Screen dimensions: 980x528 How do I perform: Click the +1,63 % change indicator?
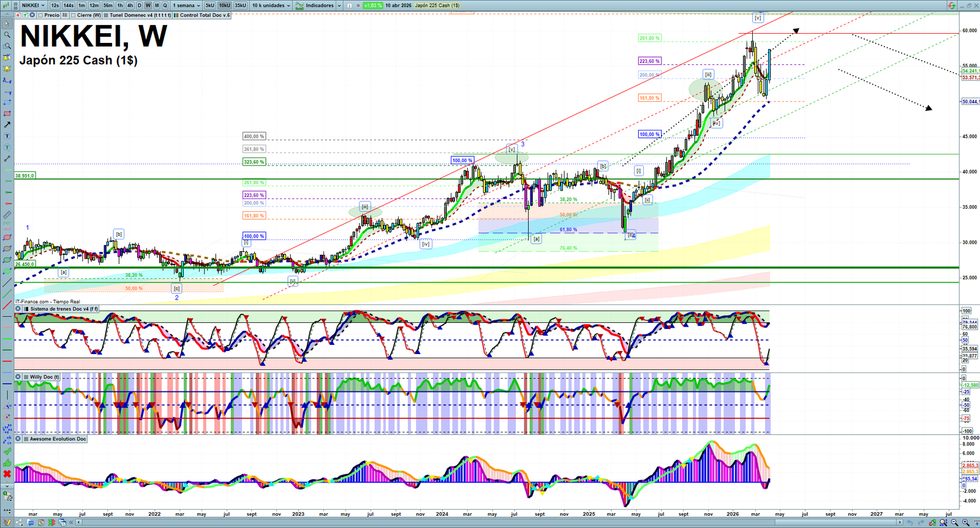pos(373,6)
